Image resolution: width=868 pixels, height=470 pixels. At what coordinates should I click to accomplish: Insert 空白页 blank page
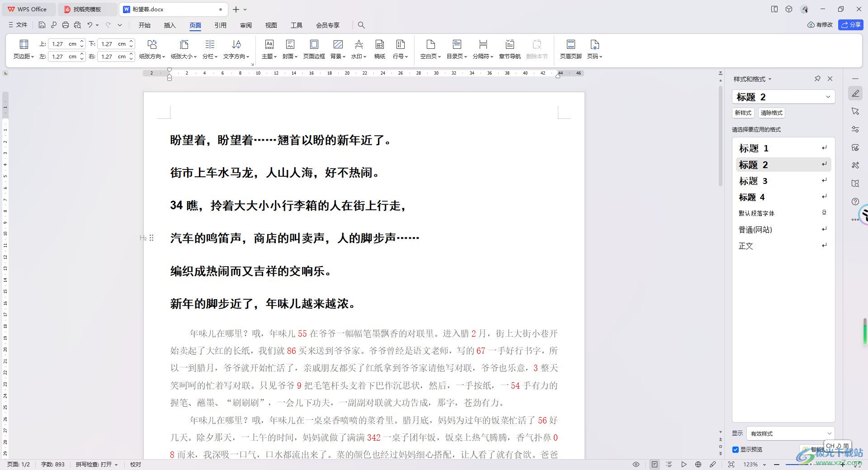point(430,49)
